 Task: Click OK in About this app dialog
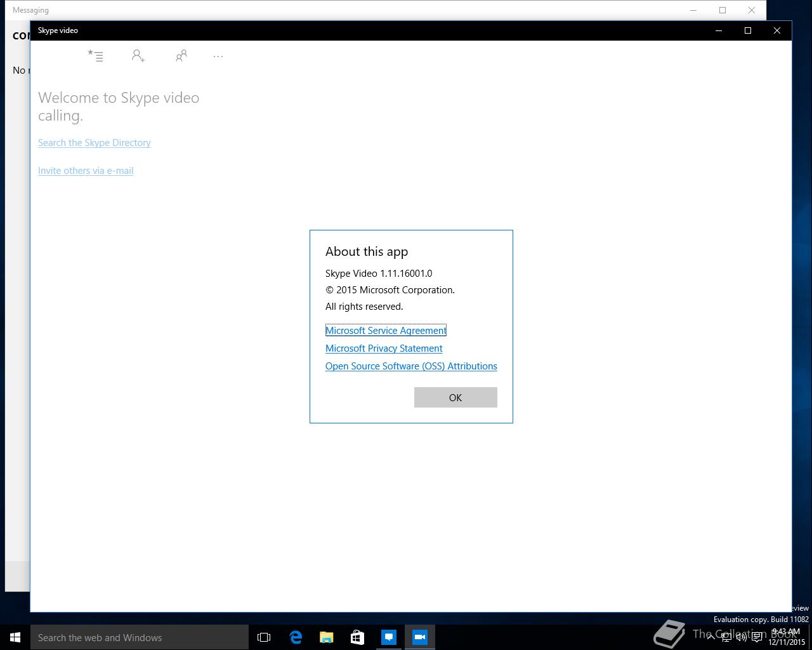(x=455, y=397)
